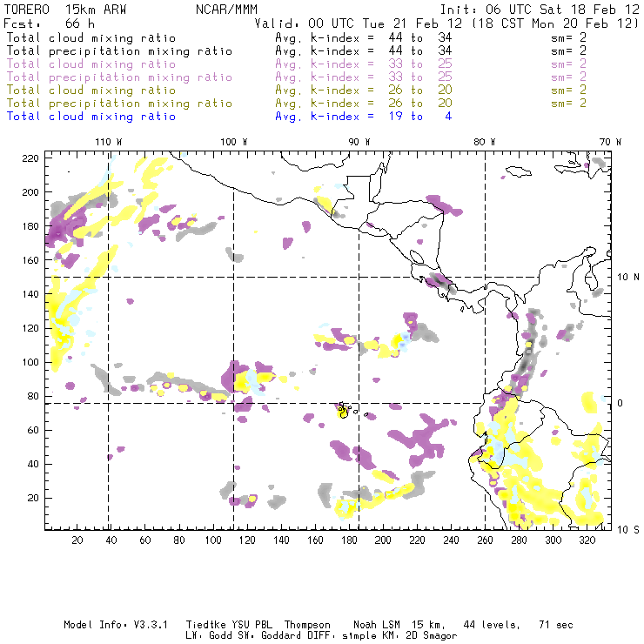
Task: Click the black cloud row's 'sm= 2' value
Action: point(568,37)
